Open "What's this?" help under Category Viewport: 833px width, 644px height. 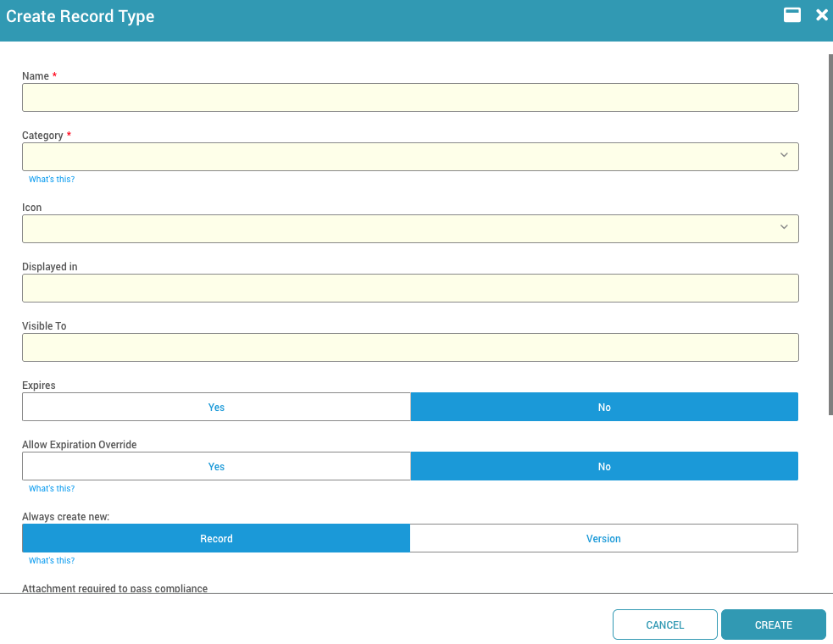pyautogui.click(x=52, y=180)
